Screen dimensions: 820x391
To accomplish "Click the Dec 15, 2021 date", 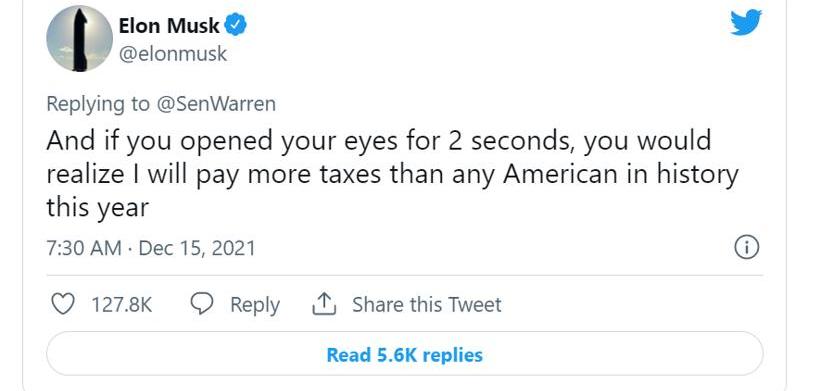I will tap(197, 248).
